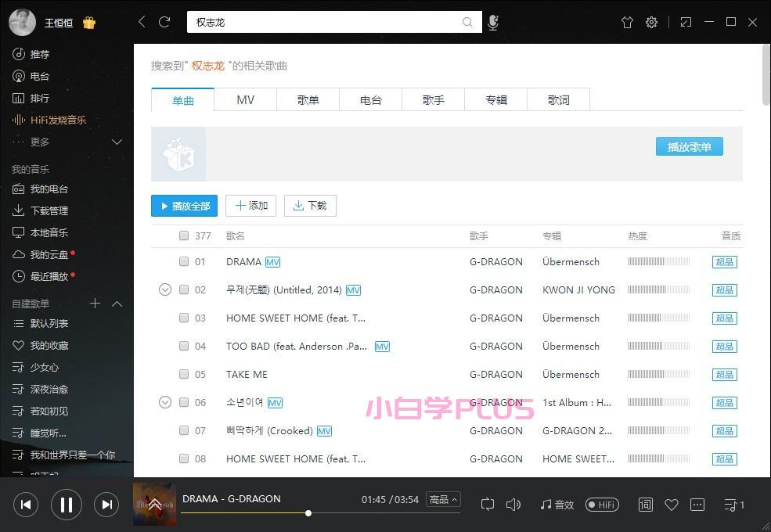Switch to the MV tab
Image resolution: width=771 pixels, height=532 pixels.
coord(245,100)
